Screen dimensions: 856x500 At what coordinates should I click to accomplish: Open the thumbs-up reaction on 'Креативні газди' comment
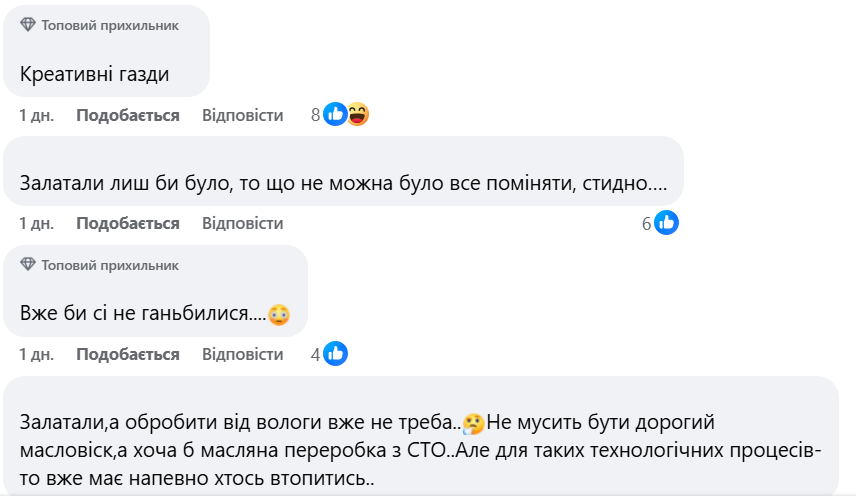tap(335, 114)
